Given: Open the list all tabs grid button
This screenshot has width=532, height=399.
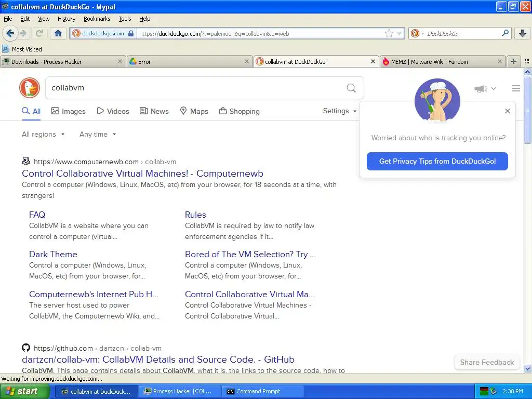Looking at the screenshot, I should coord(527,61).
